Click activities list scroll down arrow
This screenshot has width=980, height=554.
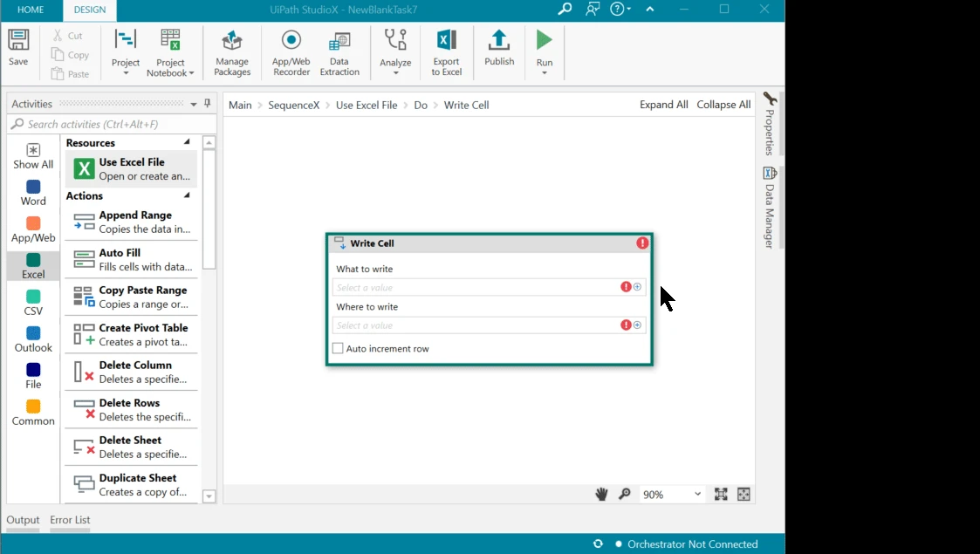209,496
